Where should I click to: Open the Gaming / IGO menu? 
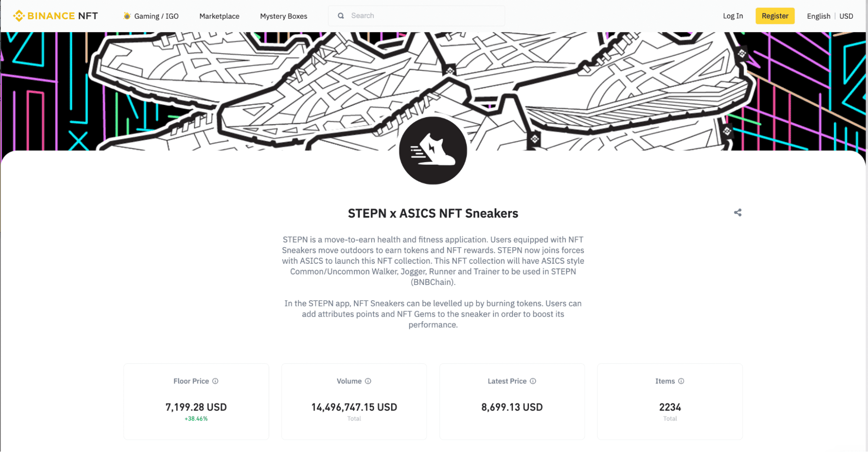tap(151, 16)
